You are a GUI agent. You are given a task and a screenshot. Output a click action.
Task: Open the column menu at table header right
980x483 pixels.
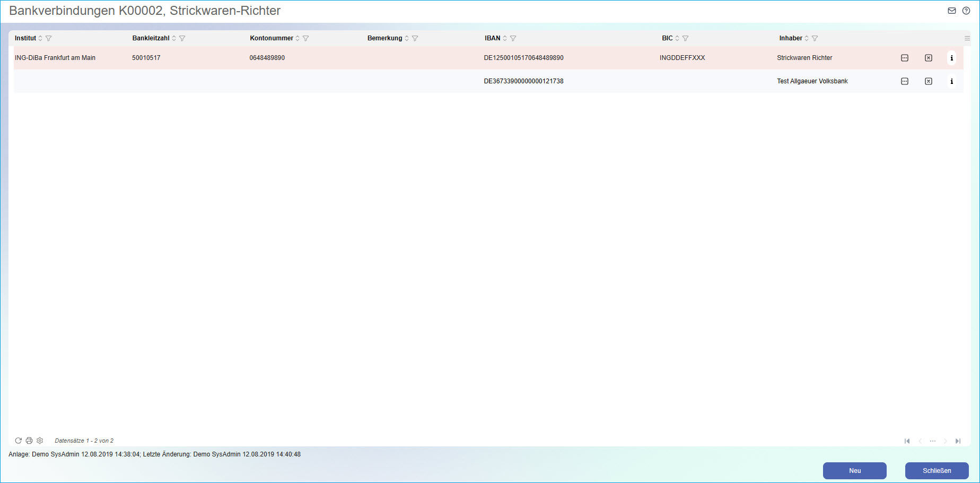(x=967, y=38)
